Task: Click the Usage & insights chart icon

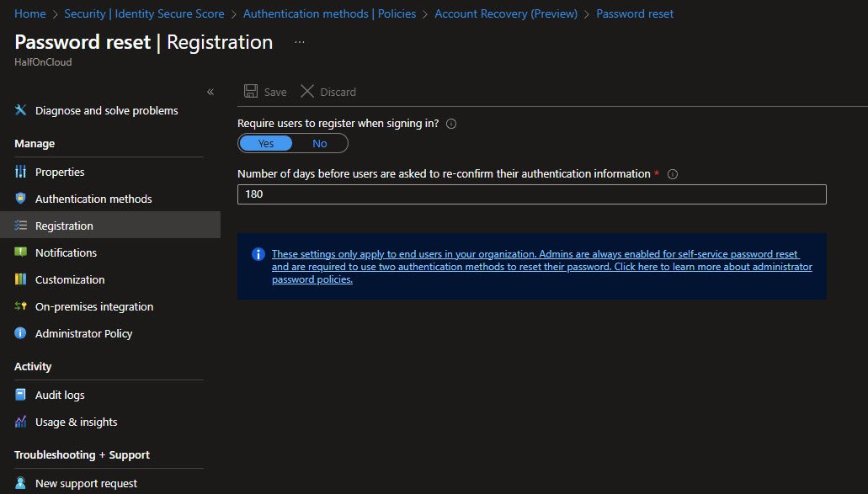Action: (21, 422)
